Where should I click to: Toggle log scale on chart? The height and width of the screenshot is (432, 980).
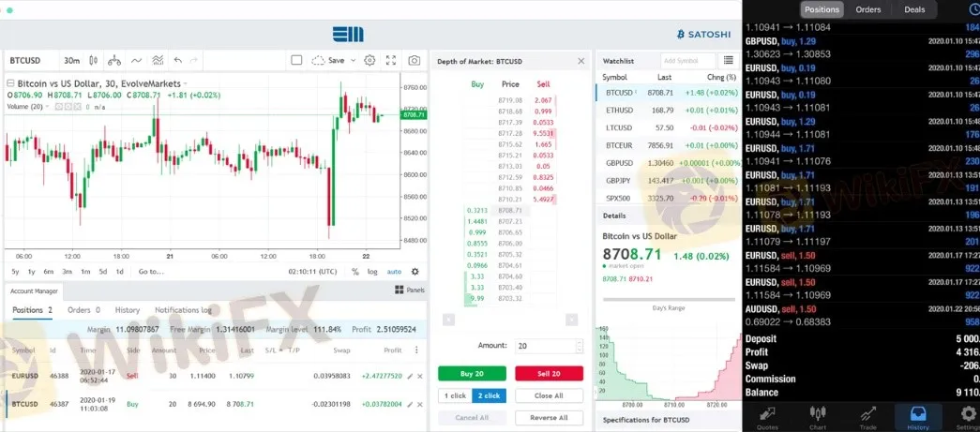click(372, 272)
